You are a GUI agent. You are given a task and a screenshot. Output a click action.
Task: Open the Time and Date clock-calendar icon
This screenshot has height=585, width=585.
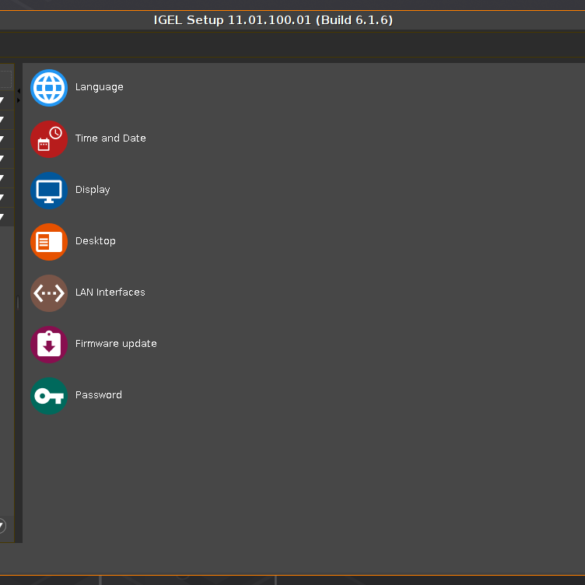49,139
